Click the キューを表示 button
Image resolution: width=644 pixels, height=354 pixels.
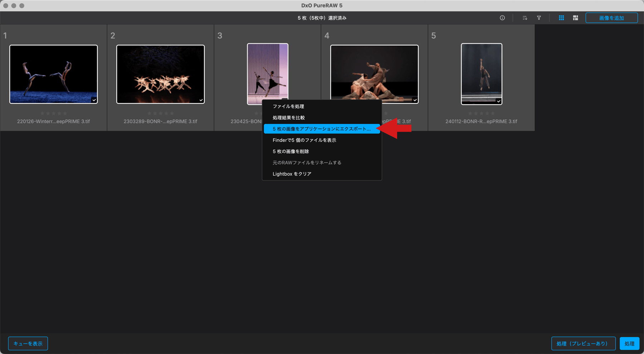(28, 344)
